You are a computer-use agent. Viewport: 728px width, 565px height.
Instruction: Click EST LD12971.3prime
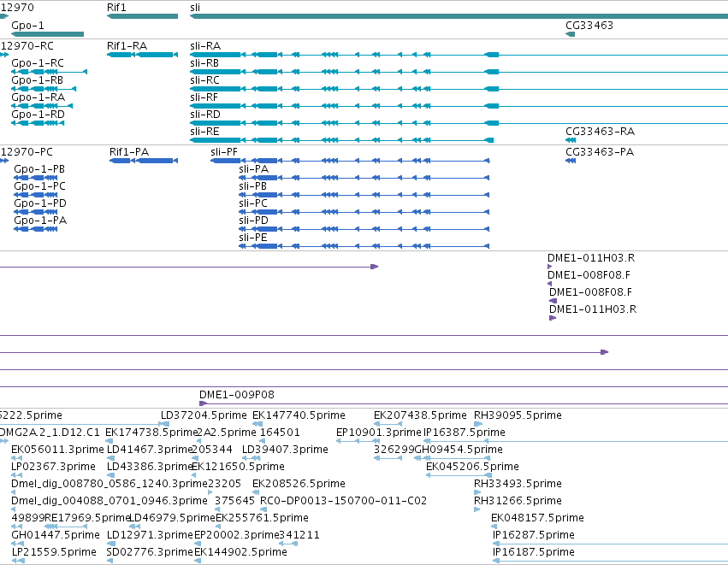(x=150, y=535)
